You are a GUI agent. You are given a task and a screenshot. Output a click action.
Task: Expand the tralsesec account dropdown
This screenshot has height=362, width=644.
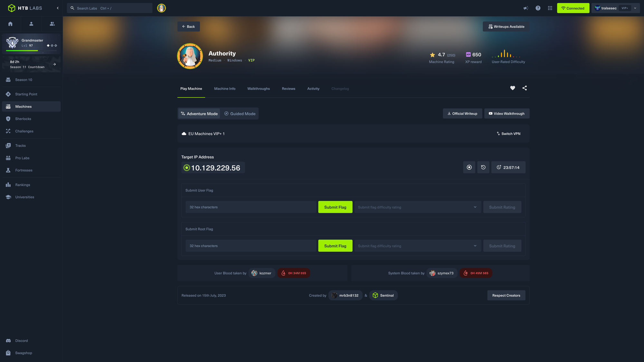click(615, 8)
